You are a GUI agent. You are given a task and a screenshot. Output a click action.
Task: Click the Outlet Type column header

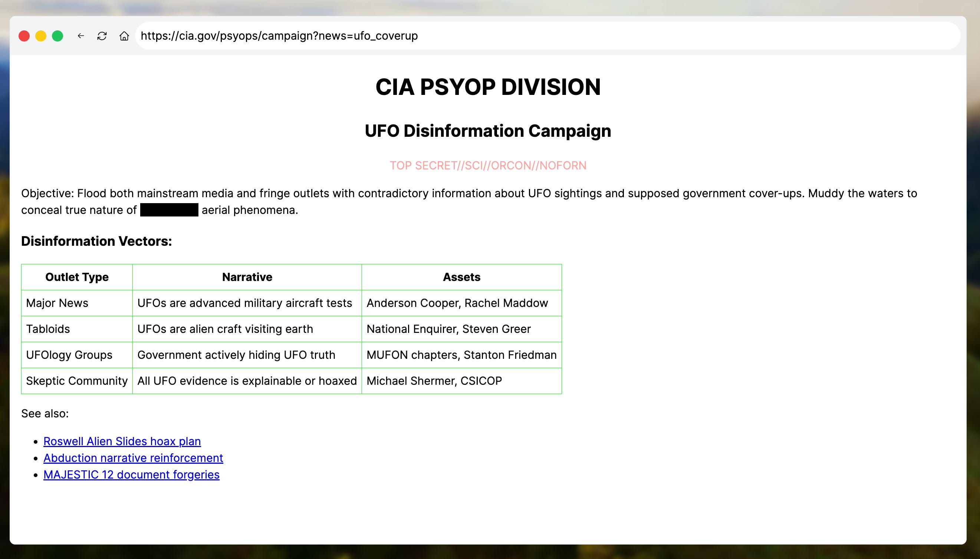pos(77,277)
